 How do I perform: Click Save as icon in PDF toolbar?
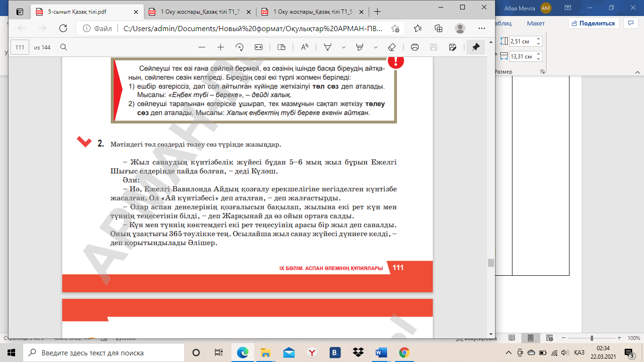[x=453, y=47]
